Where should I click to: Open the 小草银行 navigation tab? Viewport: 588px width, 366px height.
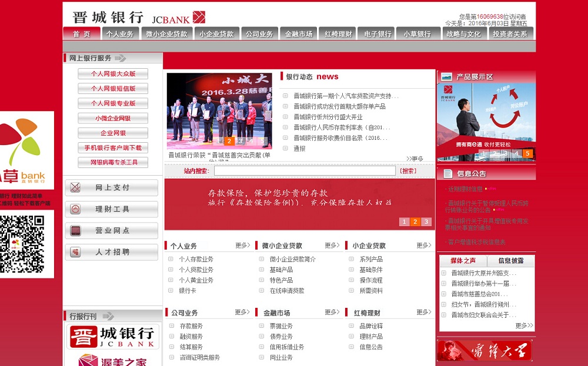point(417,33)
